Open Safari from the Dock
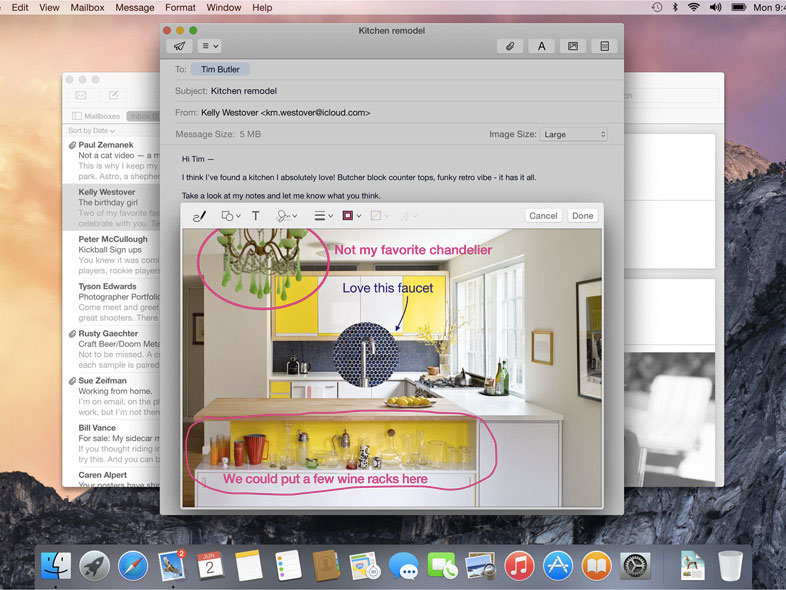 point(133,566)
